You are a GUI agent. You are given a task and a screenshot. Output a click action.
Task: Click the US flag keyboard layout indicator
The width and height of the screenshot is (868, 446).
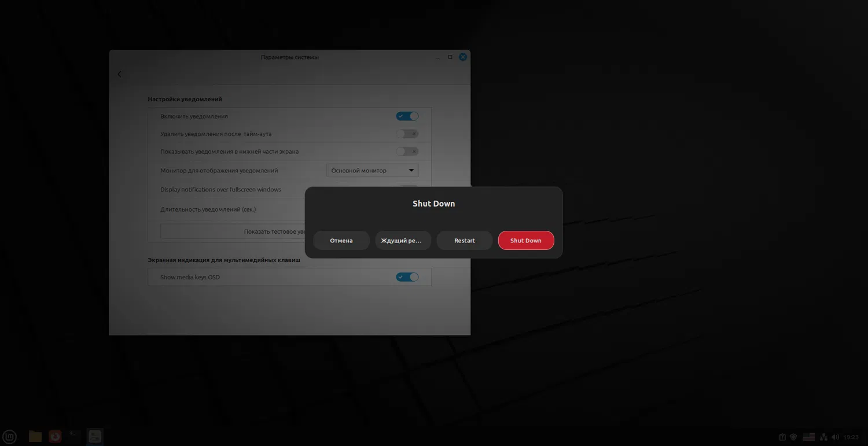809,437
